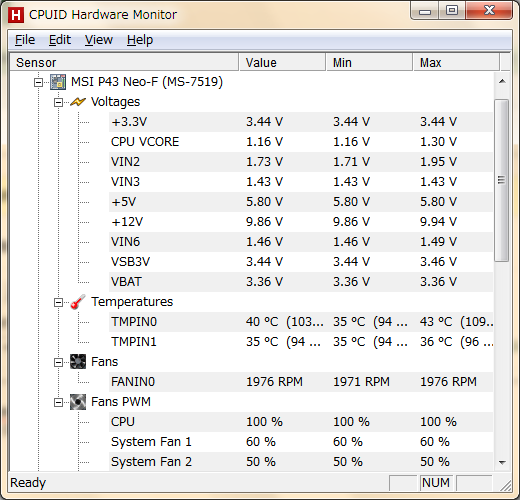The height and width of the screenshot is (500, 520).
Task: Select the MSI P43 Neo-F (MS-7519) row
Action: click(147, 82)
